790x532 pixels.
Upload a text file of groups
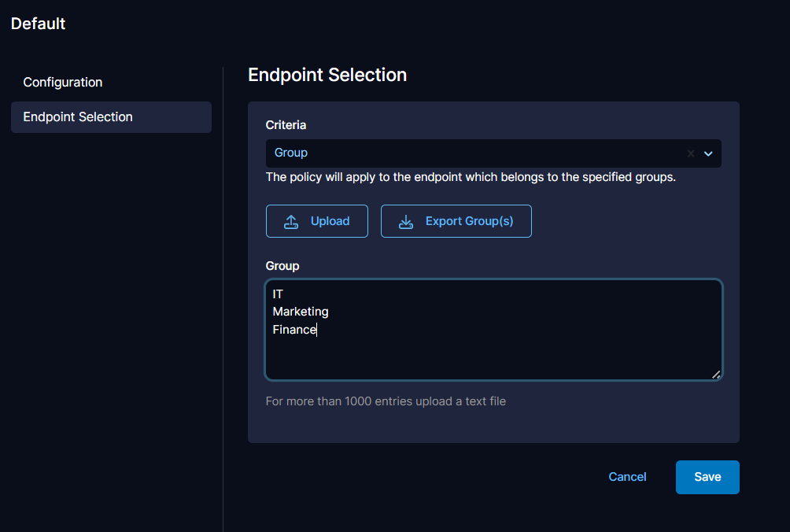(x=316, y=221)
